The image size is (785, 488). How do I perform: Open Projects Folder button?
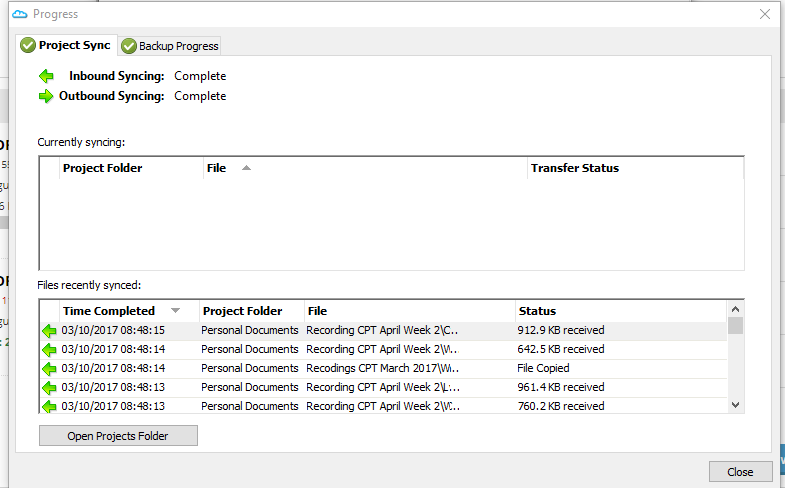[118, 436]
